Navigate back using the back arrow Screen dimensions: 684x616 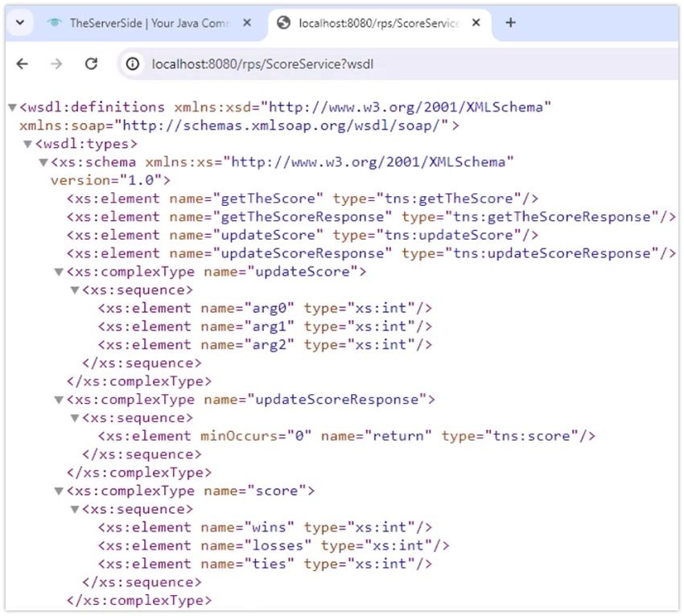click(21, 64)
